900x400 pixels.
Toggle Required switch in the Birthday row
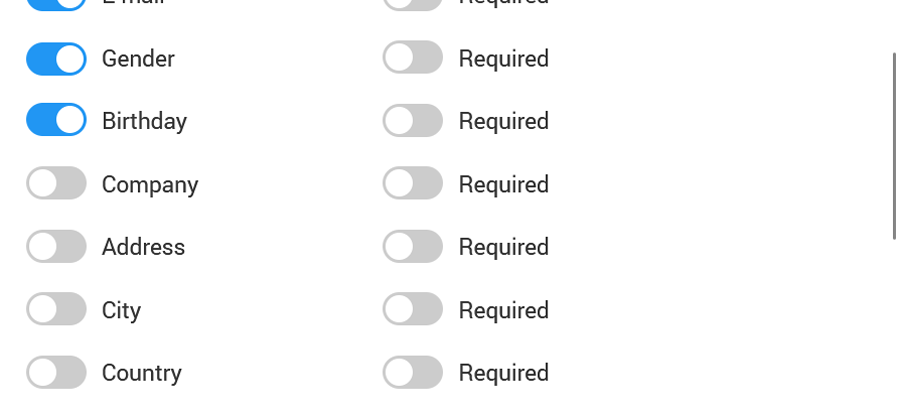(x=413, y=120)
